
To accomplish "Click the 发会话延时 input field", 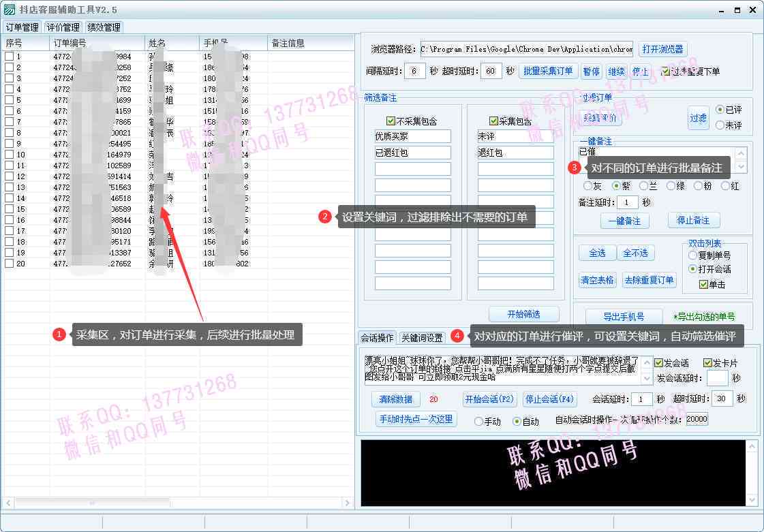I will [x=718, y=378].
